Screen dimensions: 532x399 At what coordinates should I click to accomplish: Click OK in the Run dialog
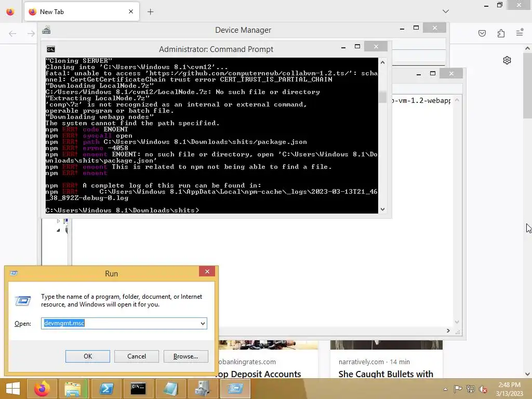click(x=87, y=356)
